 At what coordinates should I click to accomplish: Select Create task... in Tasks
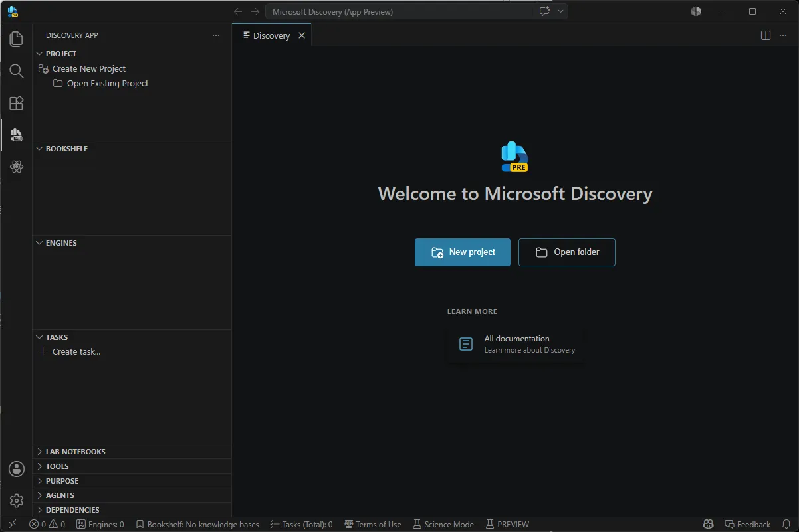[x=132, y=351]
